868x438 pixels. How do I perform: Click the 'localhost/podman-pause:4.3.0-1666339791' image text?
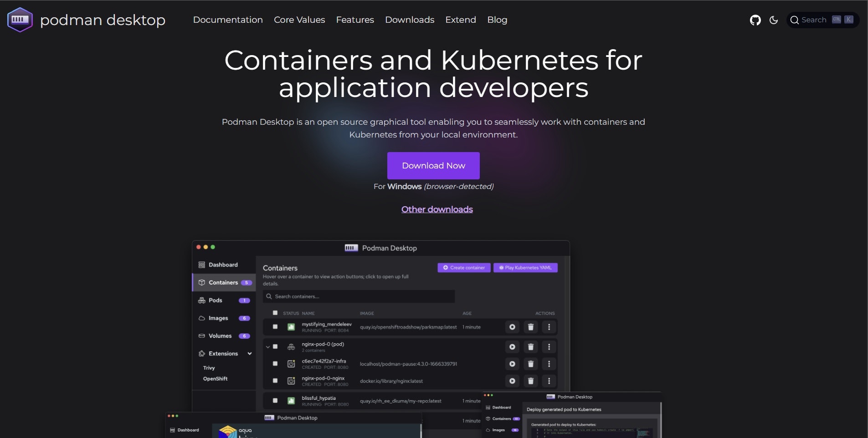(x=408, y=364)
